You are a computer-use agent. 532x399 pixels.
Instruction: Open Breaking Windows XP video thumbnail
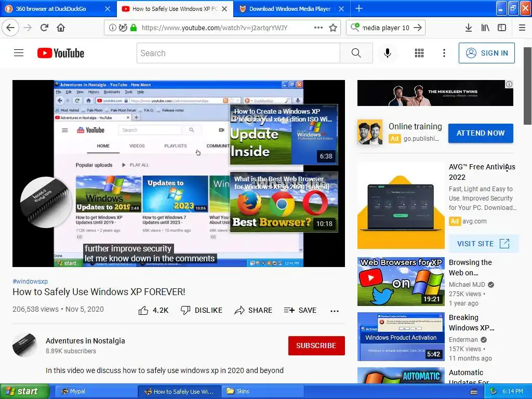401,337
